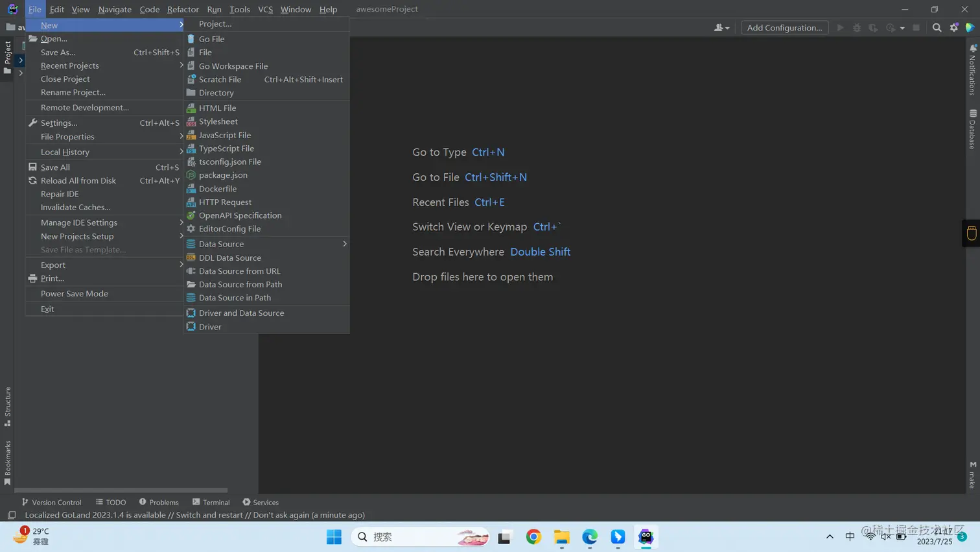Open the Bookmarks tool window

[x=8, y=463]
